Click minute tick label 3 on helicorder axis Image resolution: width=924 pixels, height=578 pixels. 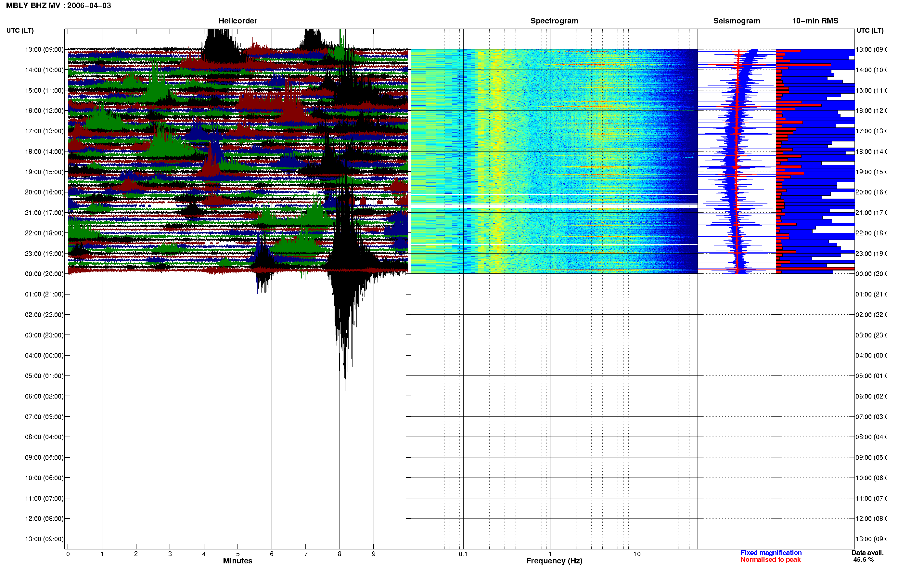tap(170, 554)
